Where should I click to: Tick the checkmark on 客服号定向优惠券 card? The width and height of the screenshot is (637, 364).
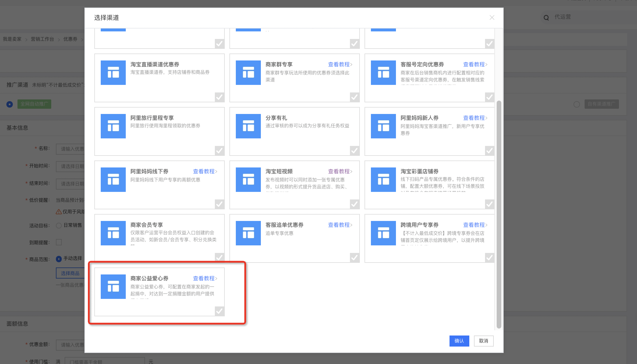point(490,97)
